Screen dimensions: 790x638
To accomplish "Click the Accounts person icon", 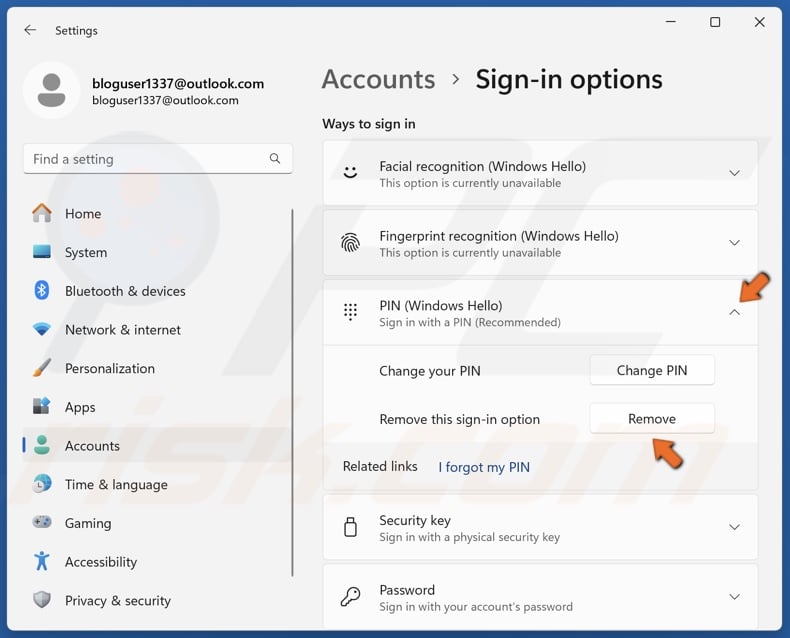I will (42, 445).
